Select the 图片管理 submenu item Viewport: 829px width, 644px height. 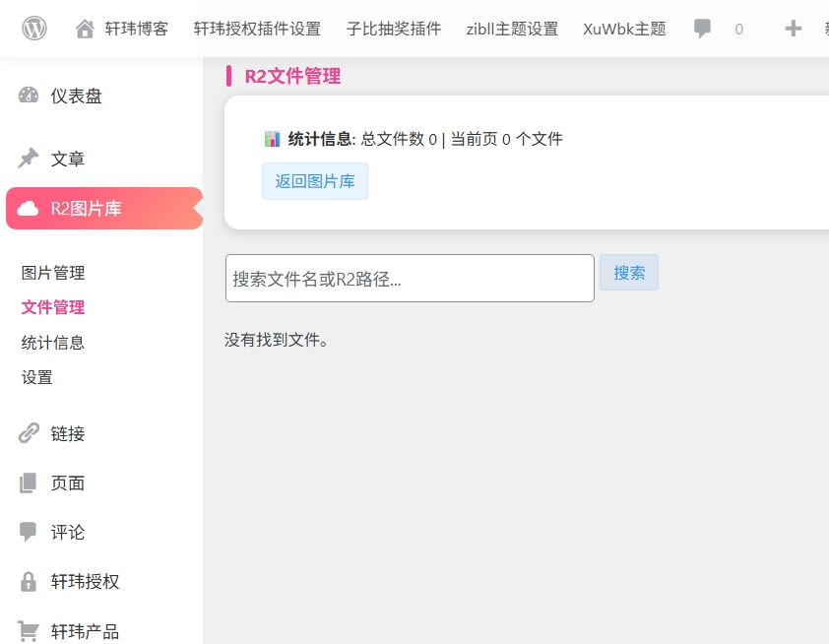point(53,273)
